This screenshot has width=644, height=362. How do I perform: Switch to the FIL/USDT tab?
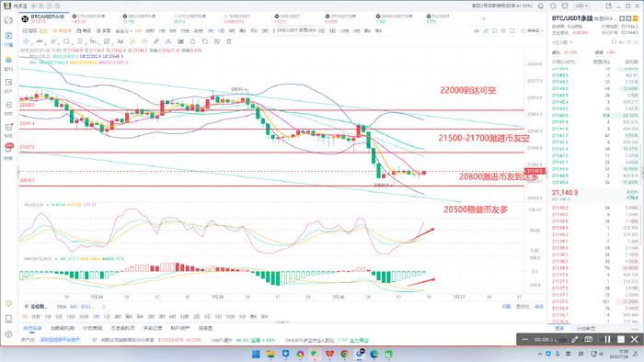pyautogui.click(x=439, y=18)
